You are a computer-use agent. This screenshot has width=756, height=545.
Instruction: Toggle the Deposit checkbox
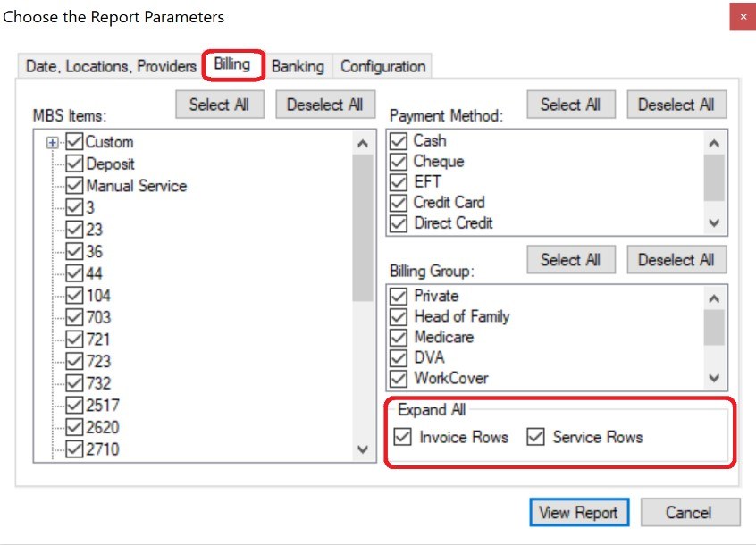click(x=74, y=163)
